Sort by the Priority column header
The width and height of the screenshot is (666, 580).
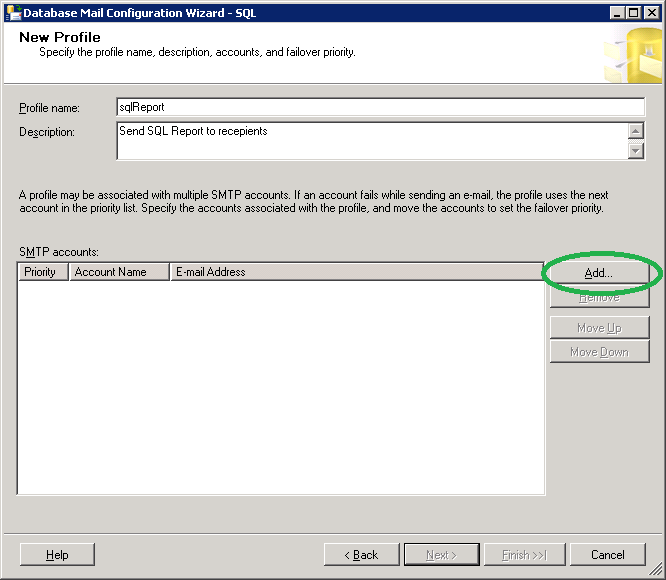(x=43, y=272)
